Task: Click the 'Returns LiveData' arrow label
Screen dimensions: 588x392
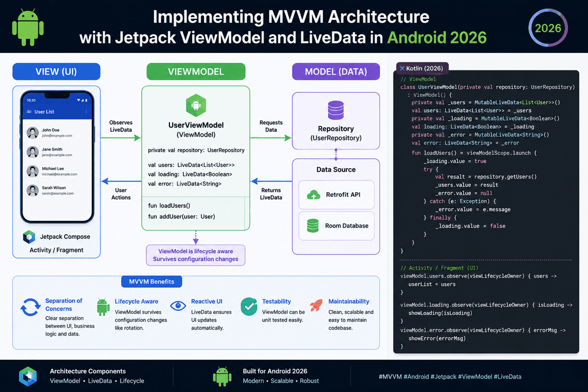Action: [270, 194]
